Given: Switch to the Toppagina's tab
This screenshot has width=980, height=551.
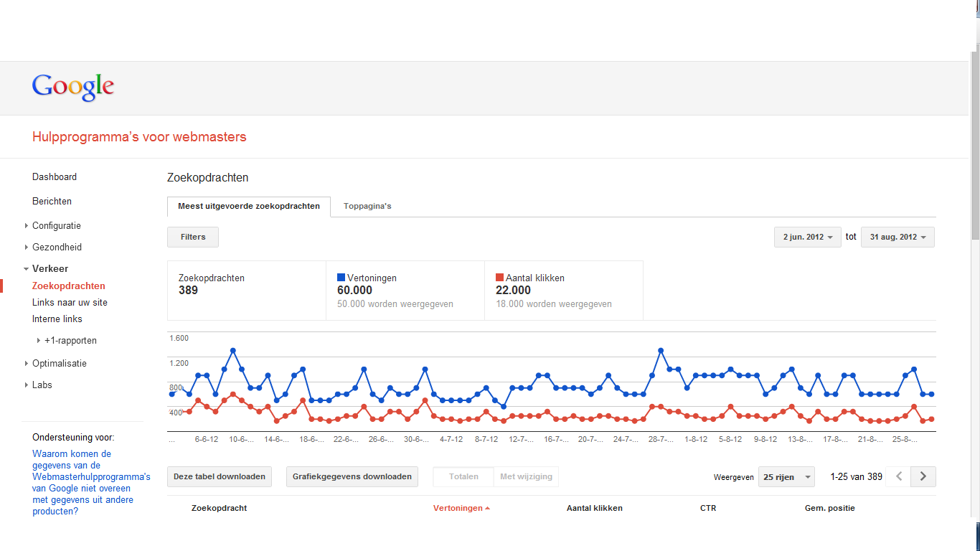Looking at the screenshot, I should (x=367, y=206).
